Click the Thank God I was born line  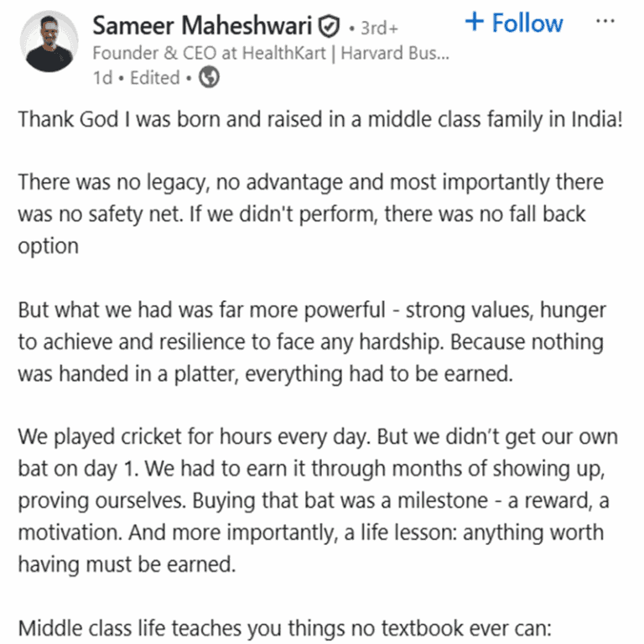coord(320,120)
